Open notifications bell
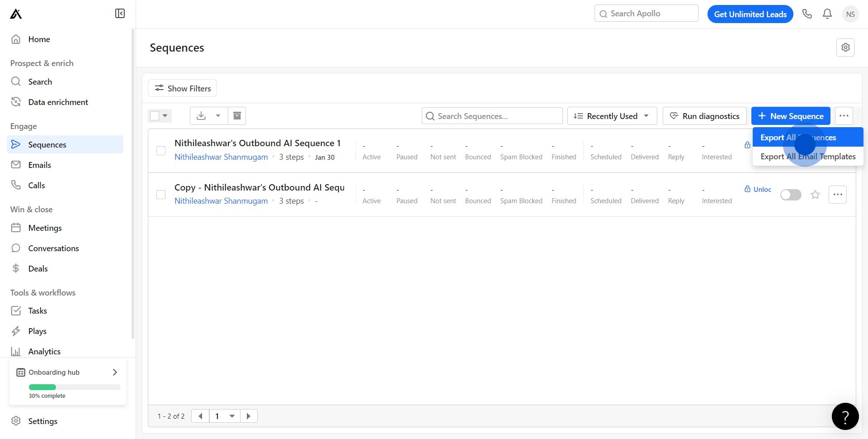Image resolution: width=868 pixels, height=439 pixels. [x=827, y=14]
